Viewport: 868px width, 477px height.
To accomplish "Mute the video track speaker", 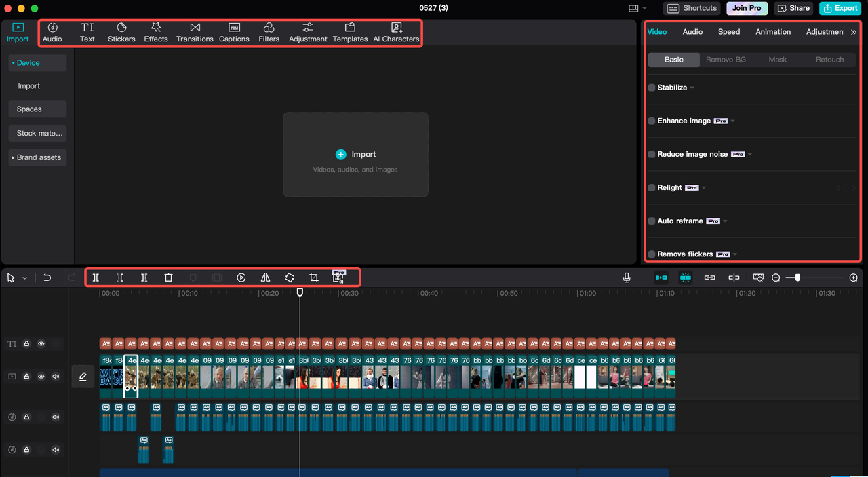I will pyautogui.click(x=56, y=377).
